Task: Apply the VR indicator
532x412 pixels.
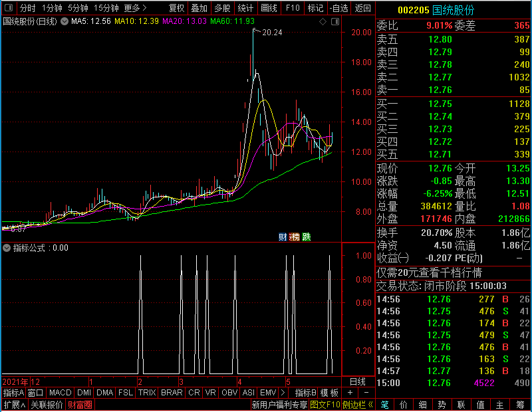Action: point(210,393)
